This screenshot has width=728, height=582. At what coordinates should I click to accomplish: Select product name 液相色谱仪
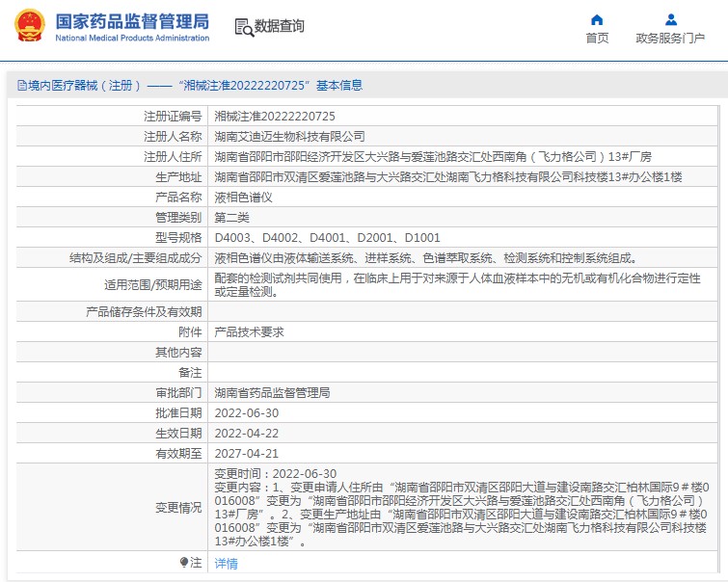click(x=243, y=198)
